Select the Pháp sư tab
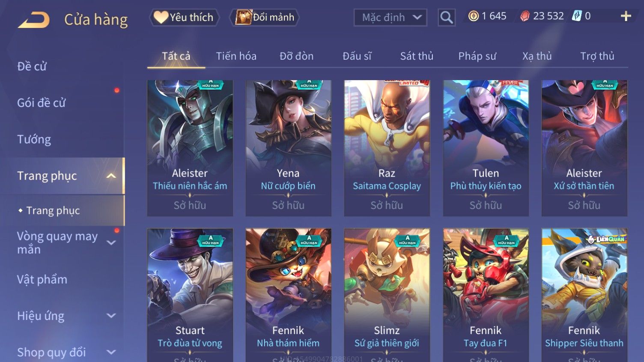This screenshot has height=362, width=644. point(477,56)
